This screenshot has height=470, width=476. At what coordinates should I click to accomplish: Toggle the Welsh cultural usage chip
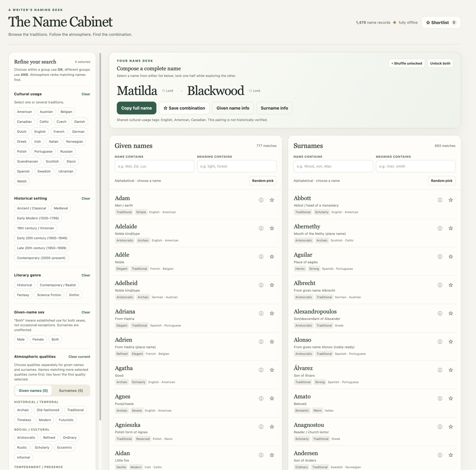[x=22, y=181]
